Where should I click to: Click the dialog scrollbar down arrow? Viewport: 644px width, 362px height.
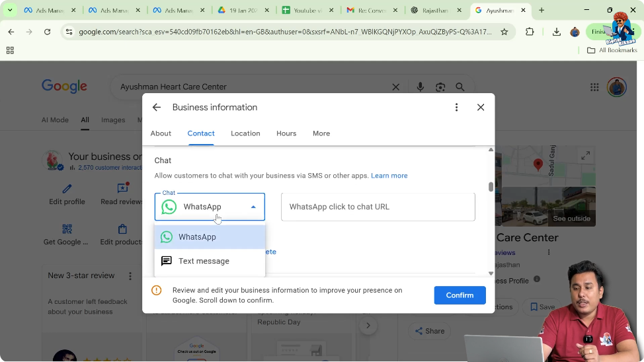(x=491, y=273)
